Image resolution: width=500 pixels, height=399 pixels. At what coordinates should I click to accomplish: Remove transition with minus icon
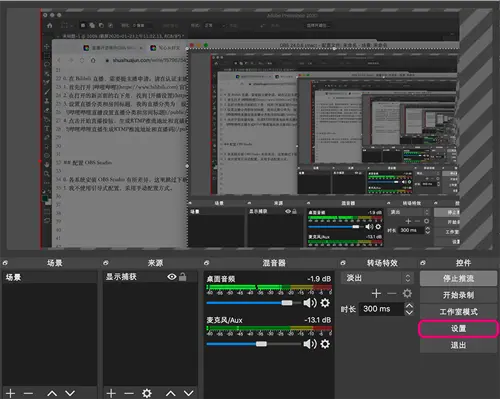(x=392, y=293)
